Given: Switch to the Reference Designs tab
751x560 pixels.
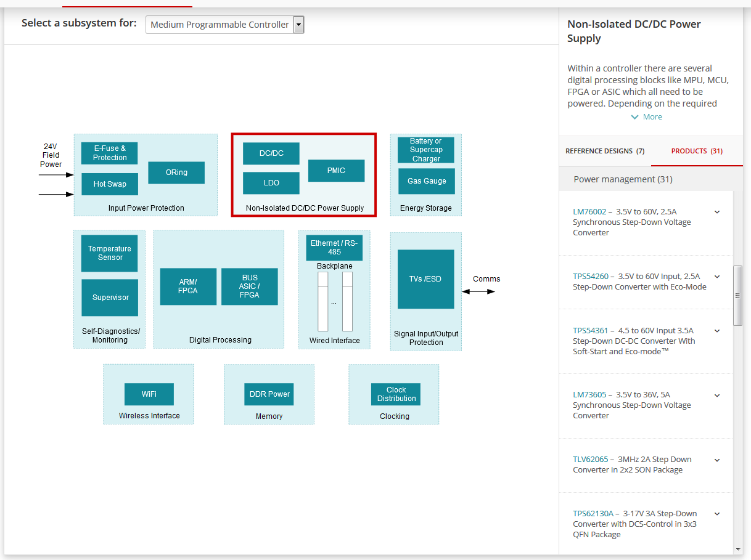Looking at the screenshot, I should click(x=605, y=151).
